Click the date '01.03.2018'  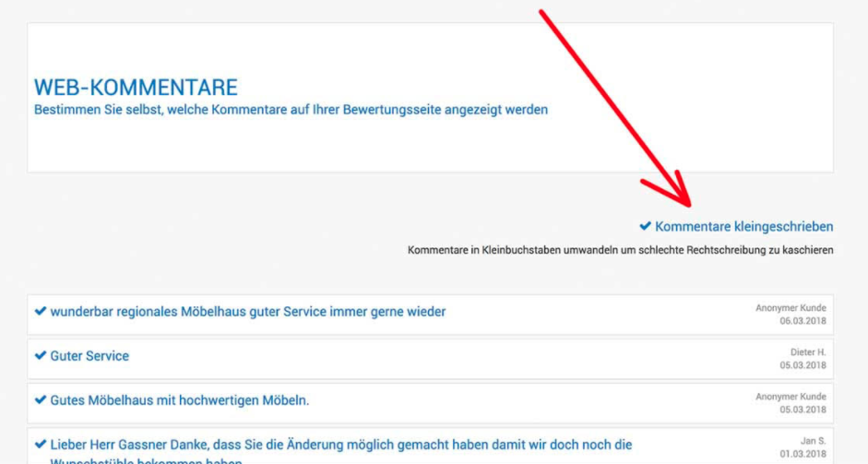click(803, 454)
